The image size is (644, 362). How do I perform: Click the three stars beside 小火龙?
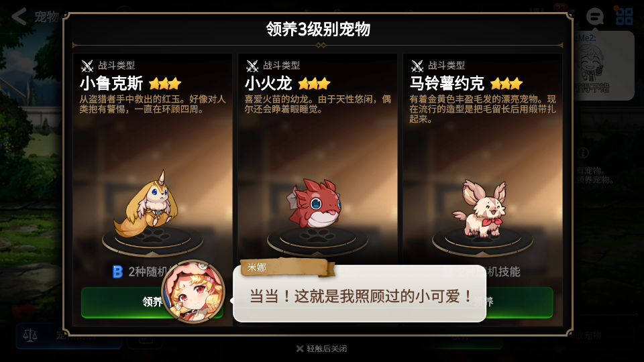click(314, 84)
